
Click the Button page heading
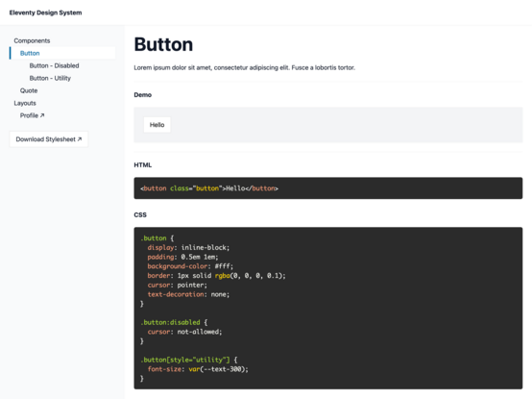point(163,44)
